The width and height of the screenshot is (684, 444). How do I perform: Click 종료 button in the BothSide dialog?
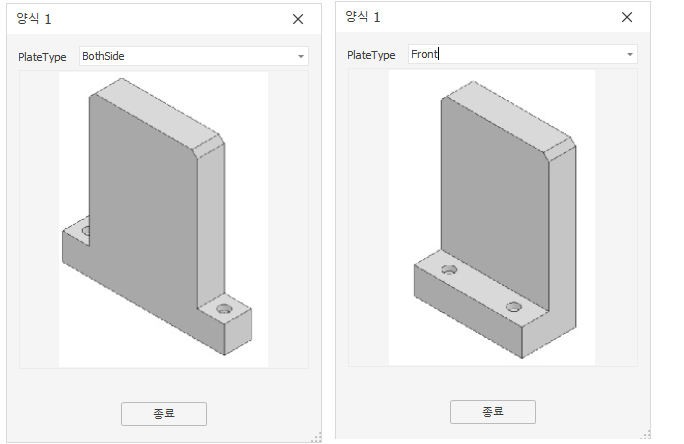point(164,413)
